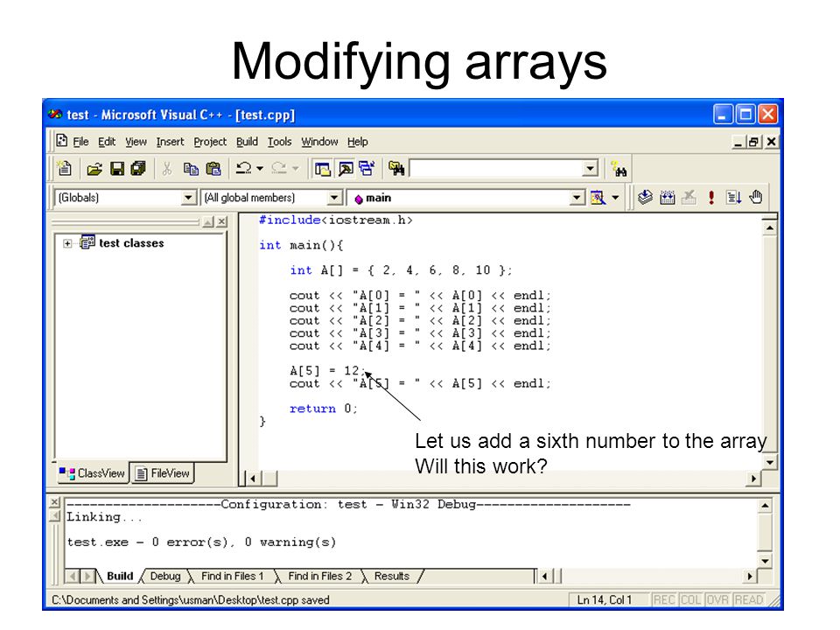Open the WizardBar actions dropdown arrow
Image resolution: width=840 pixels, height=630 pixels.
tap(615, 198)
